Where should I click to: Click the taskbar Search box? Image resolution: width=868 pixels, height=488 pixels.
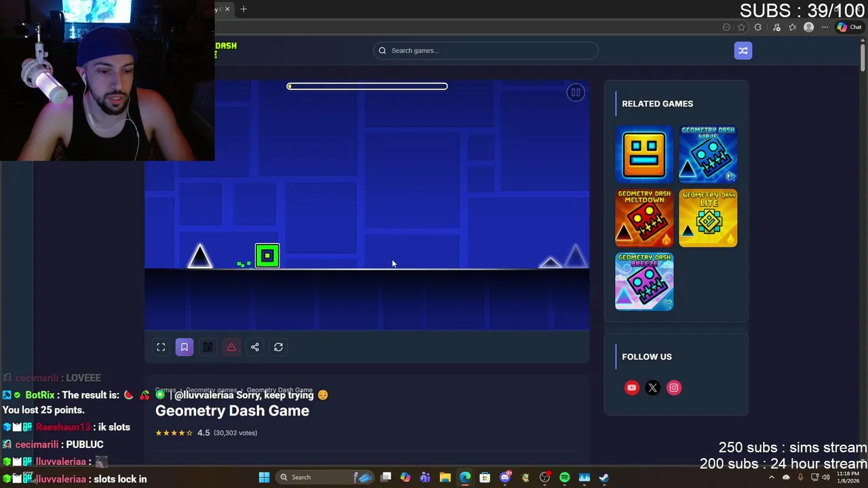click(325, 477)
